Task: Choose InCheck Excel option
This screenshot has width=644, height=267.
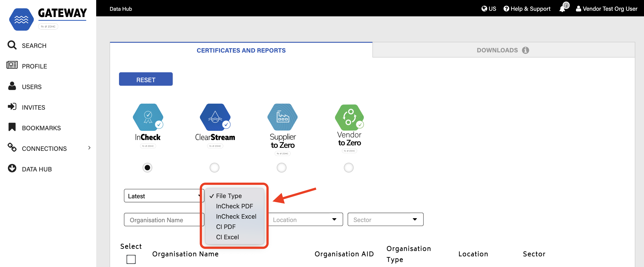Action: point(234,216)
